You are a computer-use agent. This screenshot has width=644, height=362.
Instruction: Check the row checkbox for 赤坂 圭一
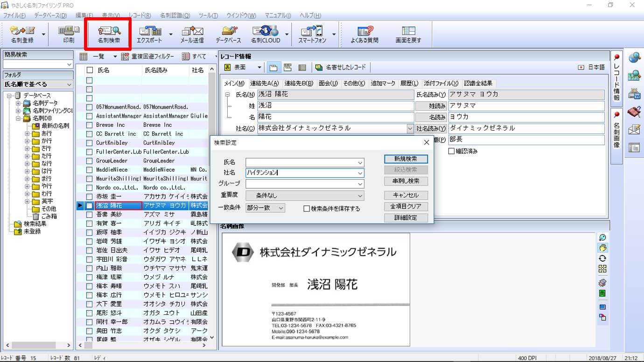click(90, 196)
